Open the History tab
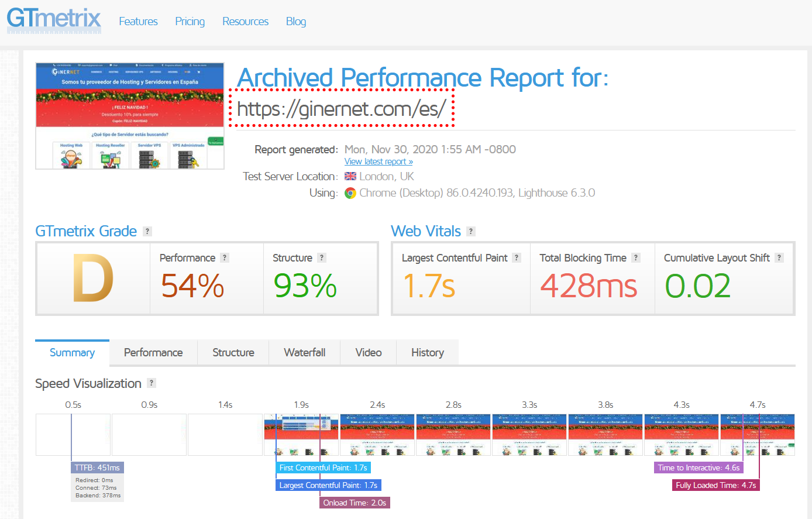Screen dimensions: 812x519 (428, 352)
